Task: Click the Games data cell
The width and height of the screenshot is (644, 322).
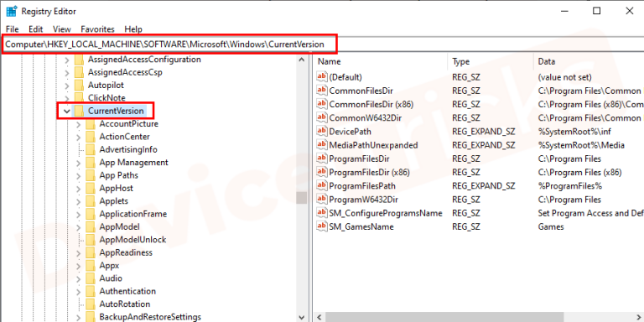Action: coord(551,226)
